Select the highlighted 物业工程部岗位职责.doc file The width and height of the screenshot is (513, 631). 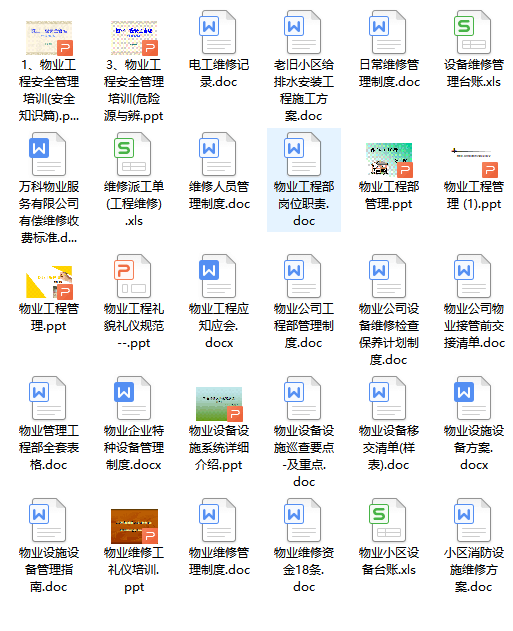(x=304, y=180)
